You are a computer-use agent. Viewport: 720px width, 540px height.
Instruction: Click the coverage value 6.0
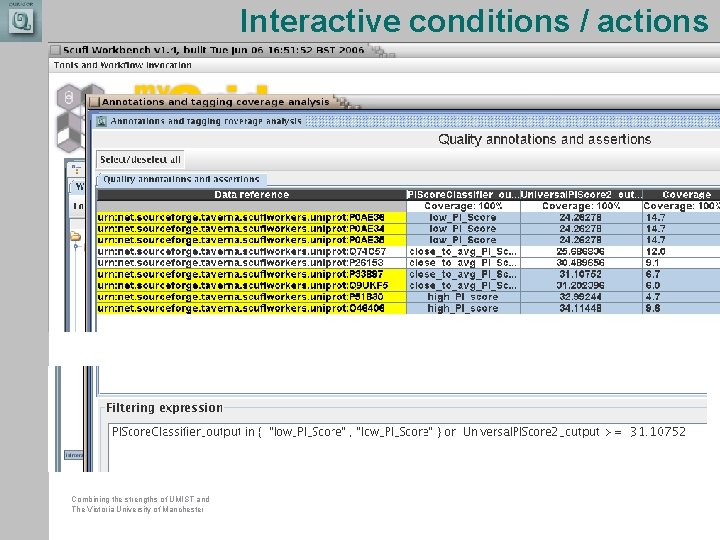652,286
